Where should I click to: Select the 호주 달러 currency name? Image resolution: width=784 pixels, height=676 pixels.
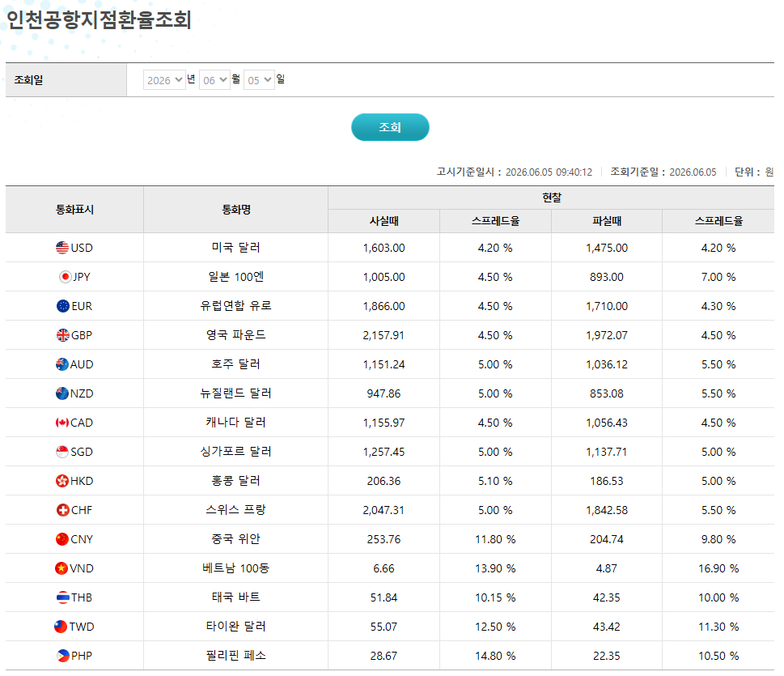point(236,364)
